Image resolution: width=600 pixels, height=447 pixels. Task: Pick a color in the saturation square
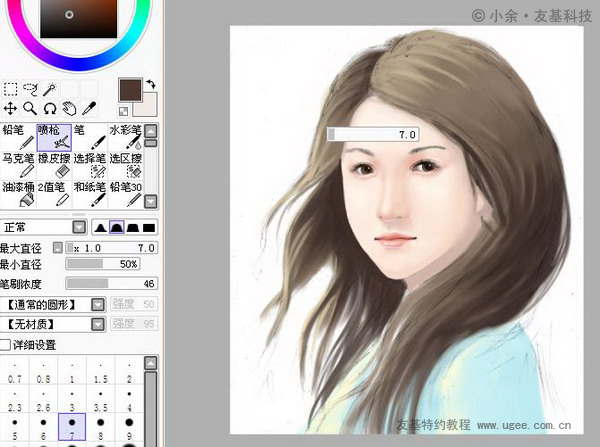78,18
